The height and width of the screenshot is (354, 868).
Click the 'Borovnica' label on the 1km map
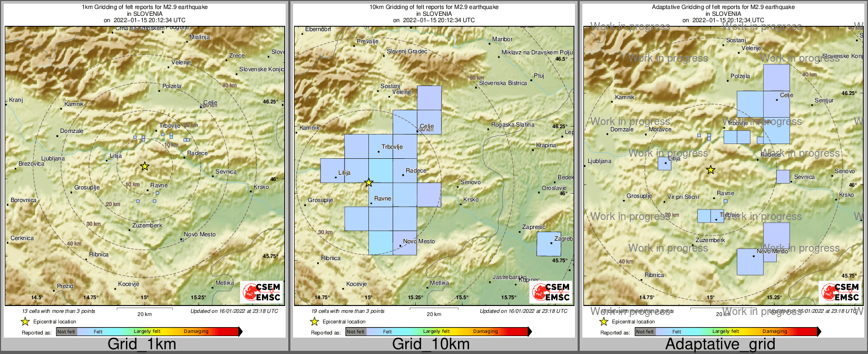[x=24, y=200]
